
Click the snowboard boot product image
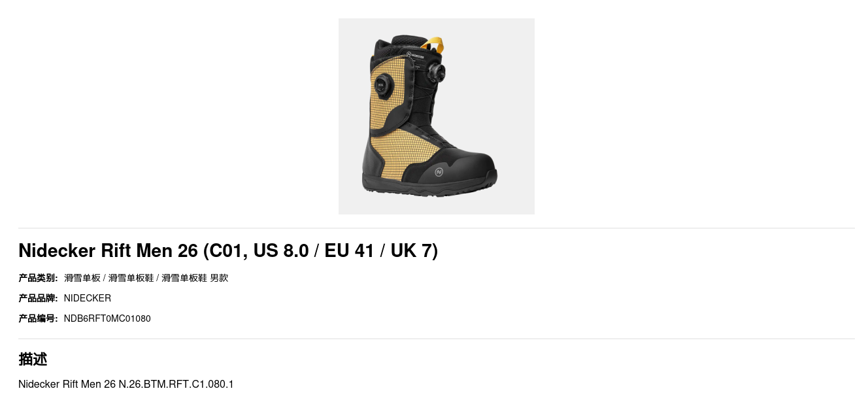436,116
